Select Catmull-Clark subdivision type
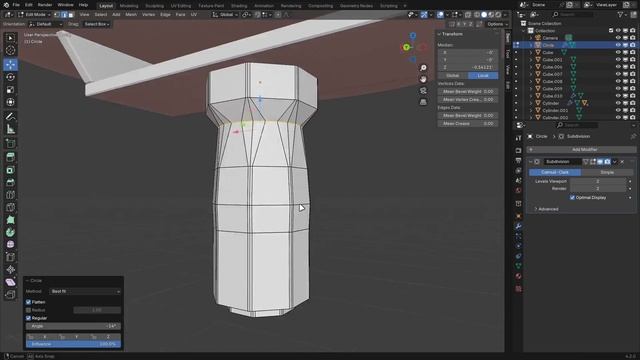 coord(555,172)
